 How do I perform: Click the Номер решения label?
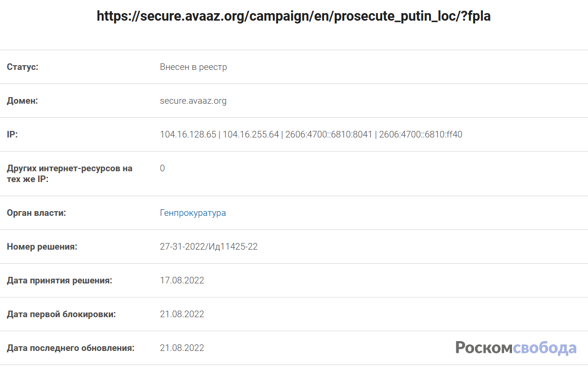(x=42, y=247)
